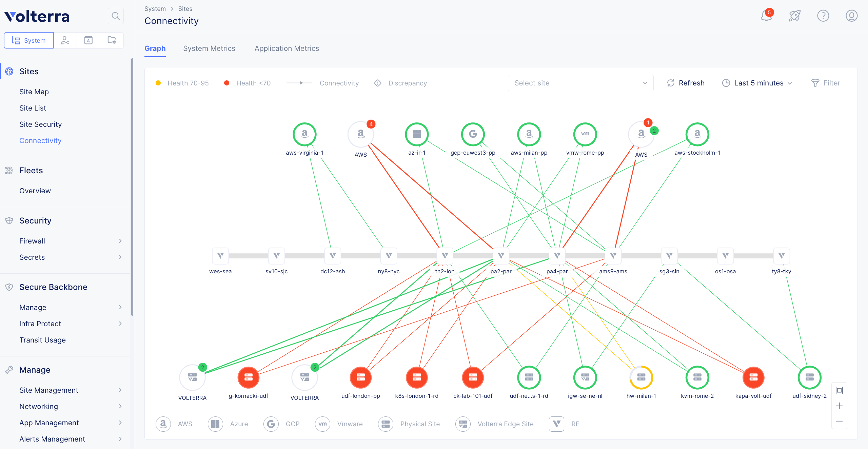868x449 pixels.
Task: Click the sidebar search magnifier icon
Action: (x=116, y=16)
